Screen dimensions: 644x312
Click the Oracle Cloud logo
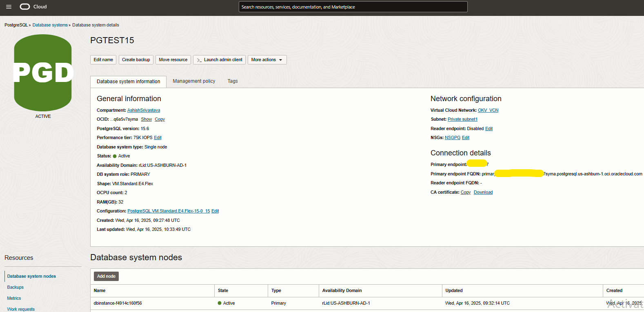[33, 7]
